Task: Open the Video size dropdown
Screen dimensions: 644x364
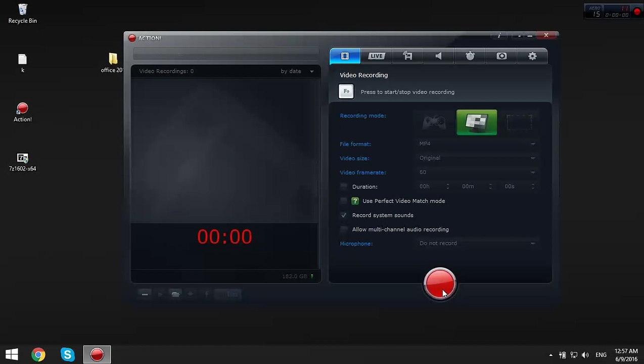Action: pyautogui.click(x=477, y=158)
